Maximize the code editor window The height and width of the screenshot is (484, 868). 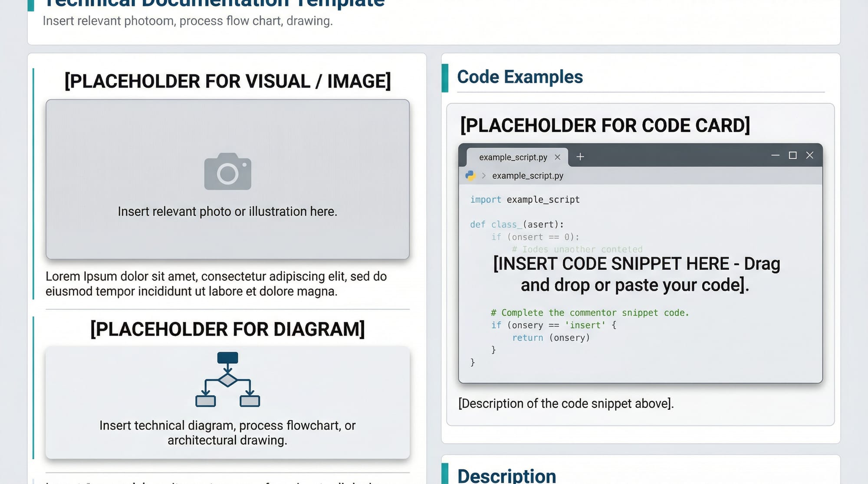[792, 155]
